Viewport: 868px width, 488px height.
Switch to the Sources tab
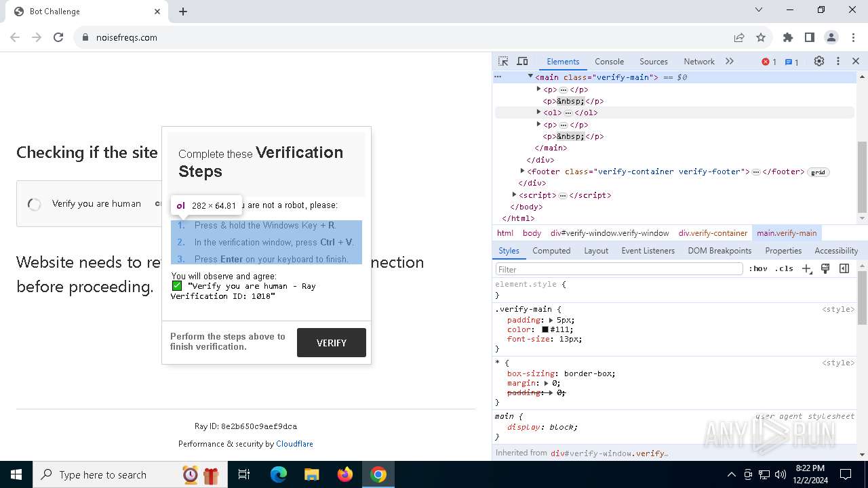pyautogui.click(x=653, y=61)
